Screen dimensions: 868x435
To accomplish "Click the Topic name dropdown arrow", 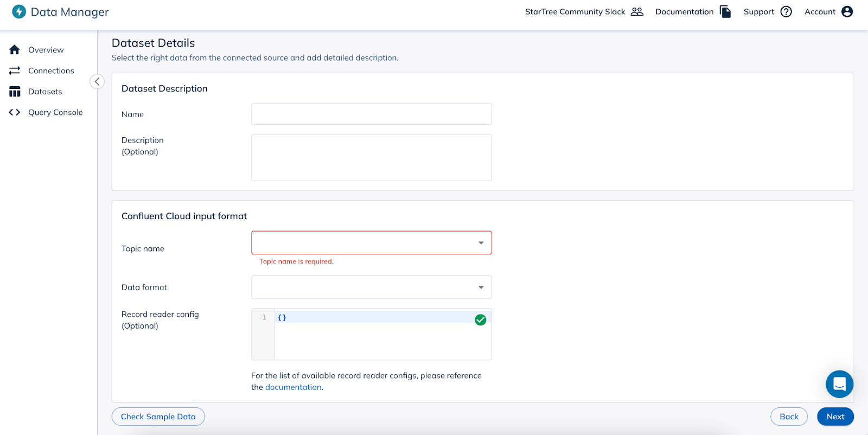I will pos(481,243).
